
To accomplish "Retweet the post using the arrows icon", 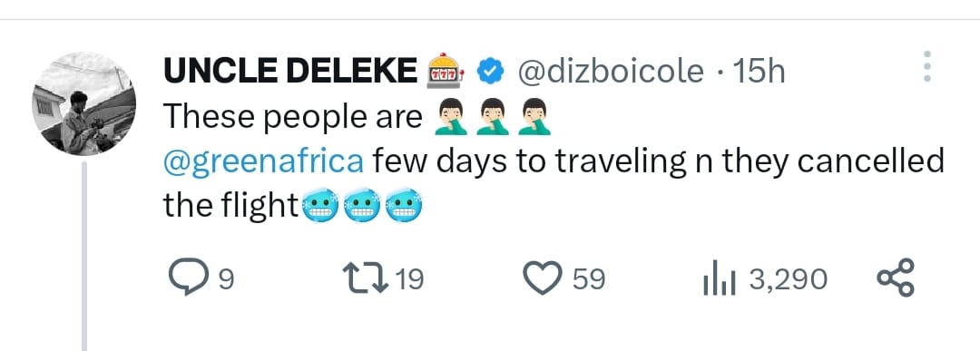I will [x=367, y=278].
